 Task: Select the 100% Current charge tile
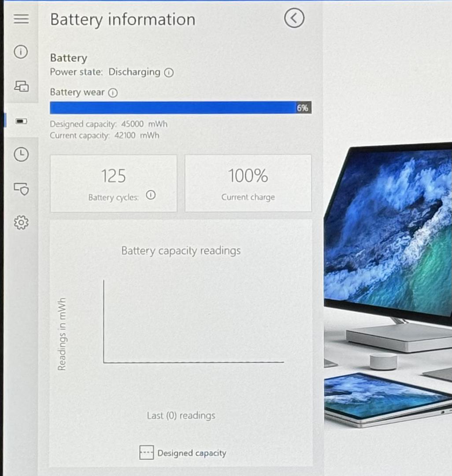[x=248, y=183]
